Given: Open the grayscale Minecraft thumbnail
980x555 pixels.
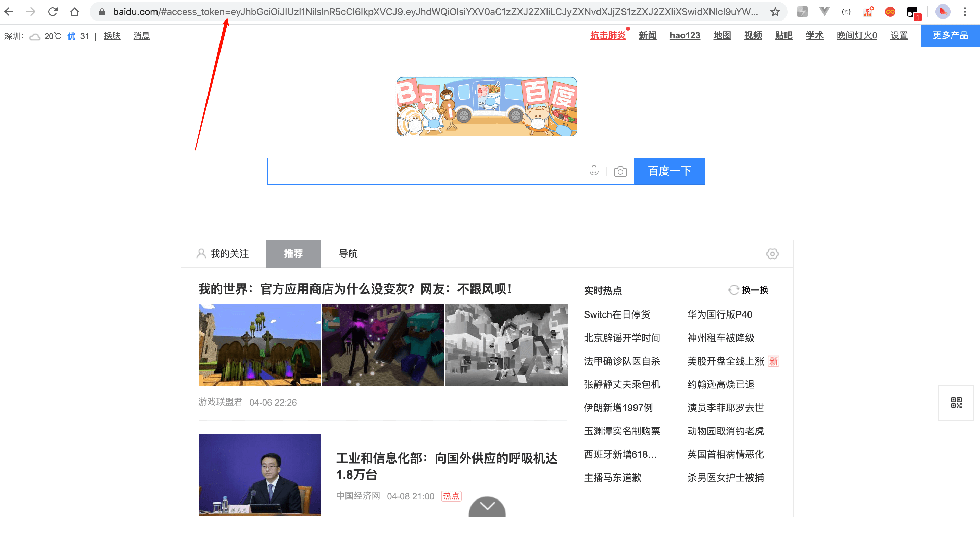Looking at the screenshot, I should 506,345.
